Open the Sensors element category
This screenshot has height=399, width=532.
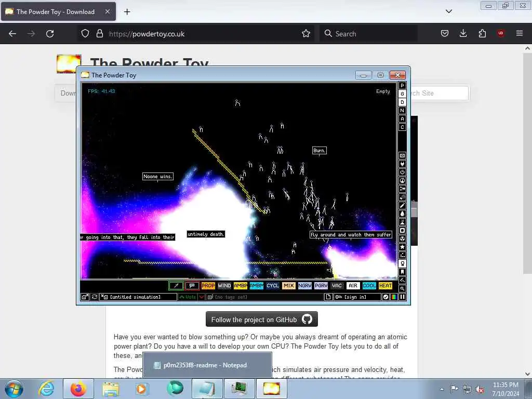tap(403, 180)
